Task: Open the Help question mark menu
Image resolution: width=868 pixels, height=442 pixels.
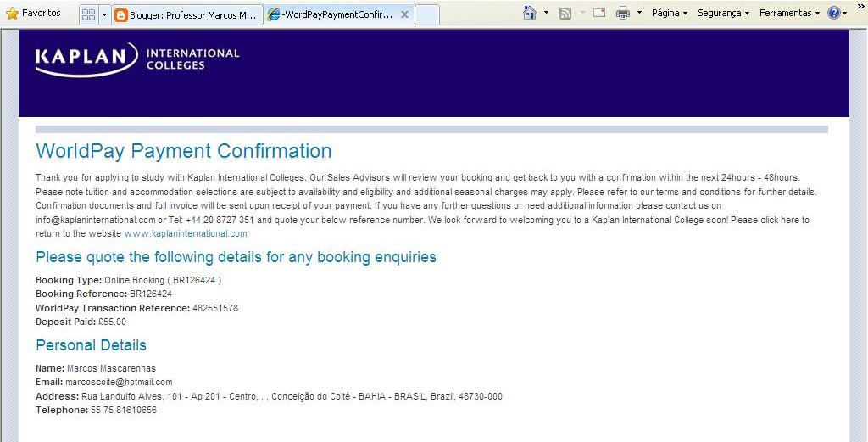Action: (x=837, y=13)
